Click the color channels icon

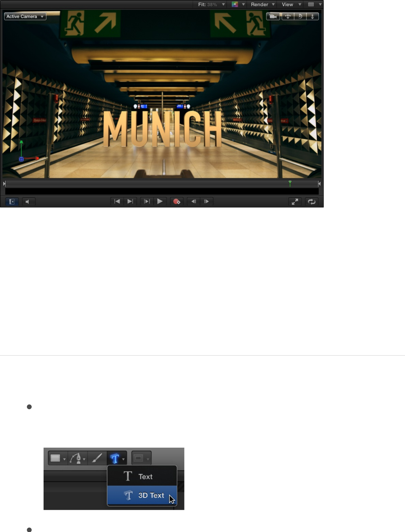pos(235,4)
